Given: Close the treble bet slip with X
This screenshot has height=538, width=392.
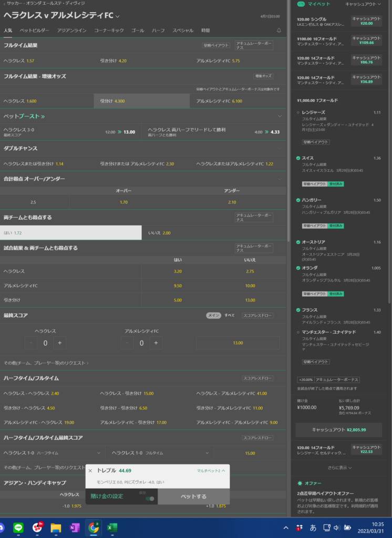Looking at the screenshot, I should 90,471.
